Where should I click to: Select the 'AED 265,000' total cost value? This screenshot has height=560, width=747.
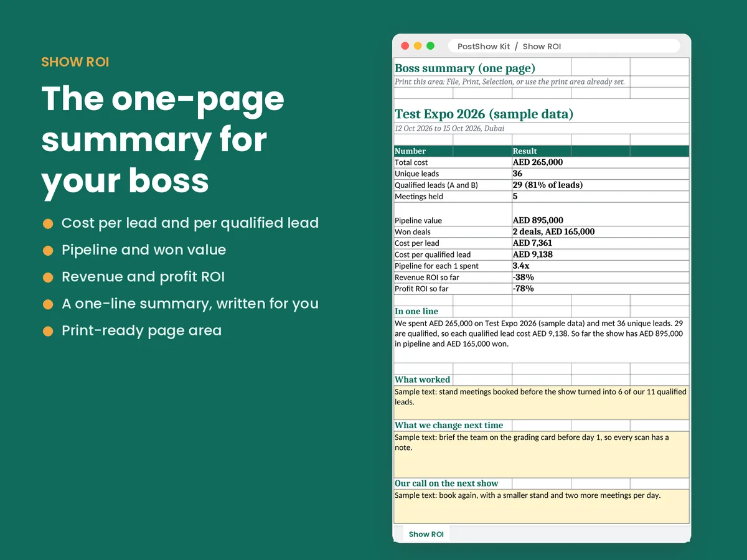pos(600,162)
